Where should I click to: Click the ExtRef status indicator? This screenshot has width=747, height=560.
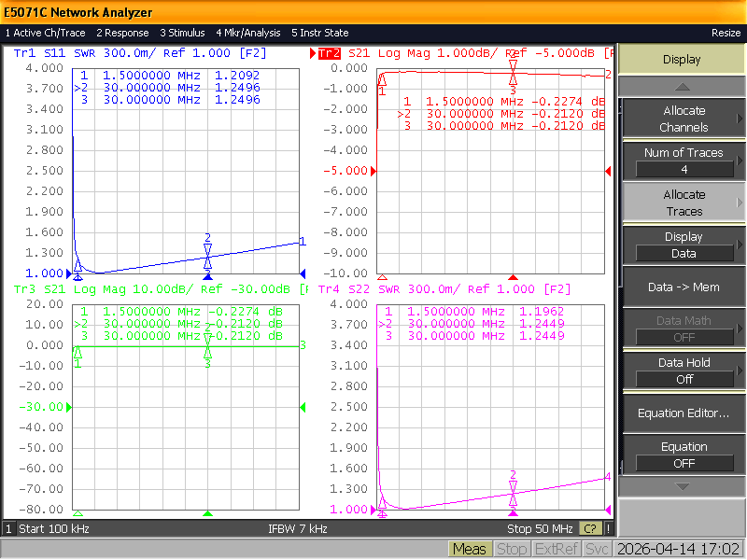click(x=556, y=550)
